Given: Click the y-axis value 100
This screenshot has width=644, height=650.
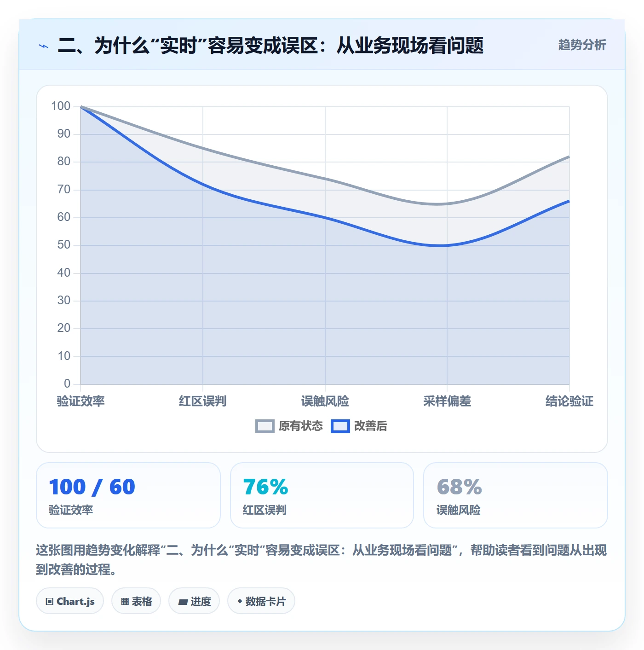Looking at the screenshot, I should (x=61, y=106).
